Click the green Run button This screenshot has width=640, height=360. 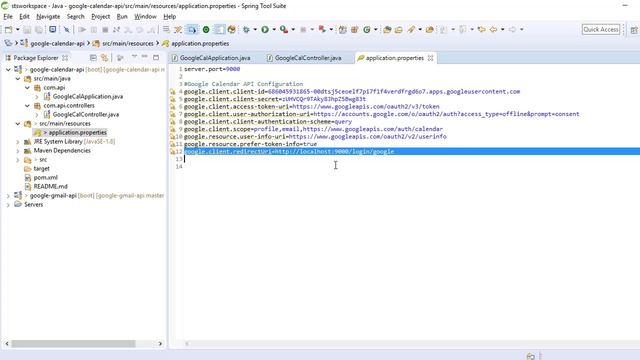pyautogui.click(x=265, y=29)
